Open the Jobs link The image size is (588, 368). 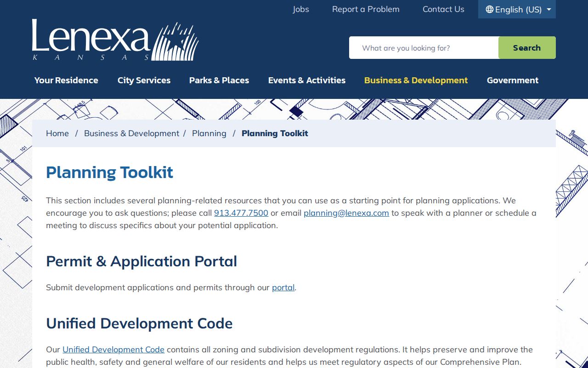pyautogui.click(x=301, y=9)
